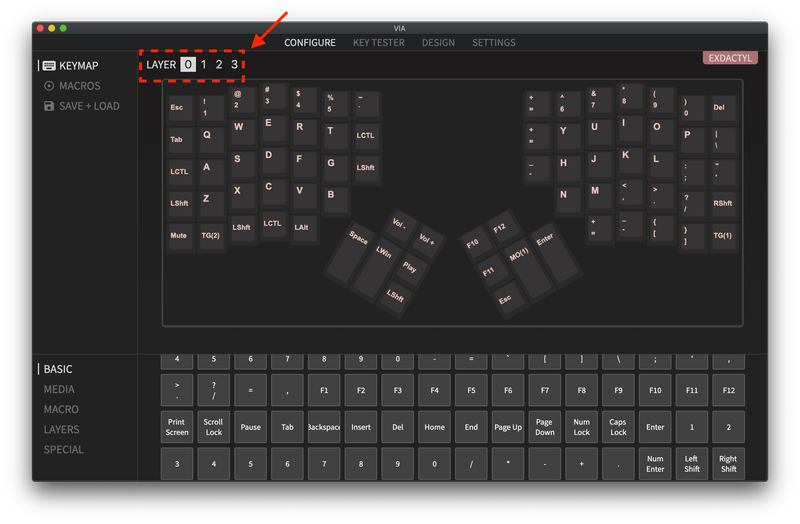Open the DESIGN tab
The image size is (800, 524).
point(438,43)
